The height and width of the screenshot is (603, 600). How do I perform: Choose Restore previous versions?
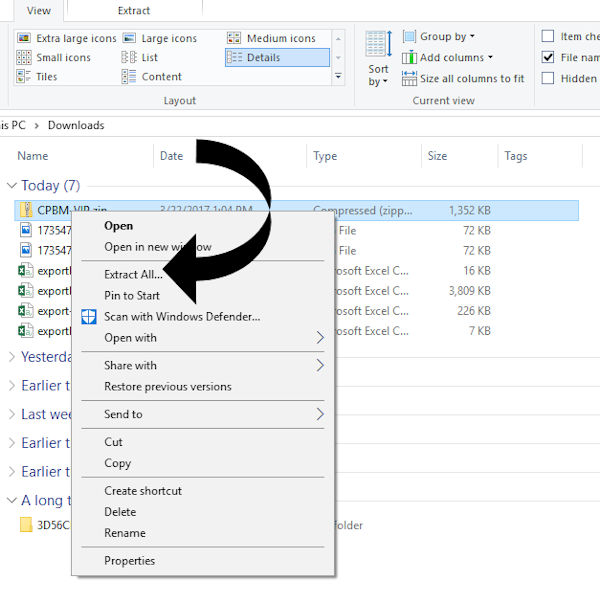203,386
